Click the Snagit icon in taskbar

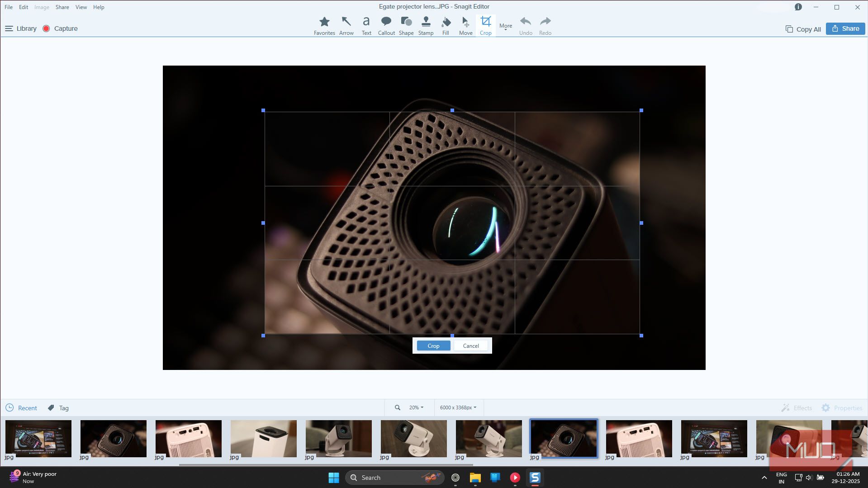pos(535,478)
